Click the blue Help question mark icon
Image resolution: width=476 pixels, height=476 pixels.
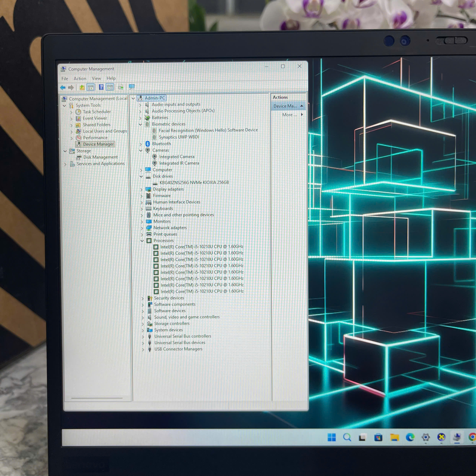point(101,87)
